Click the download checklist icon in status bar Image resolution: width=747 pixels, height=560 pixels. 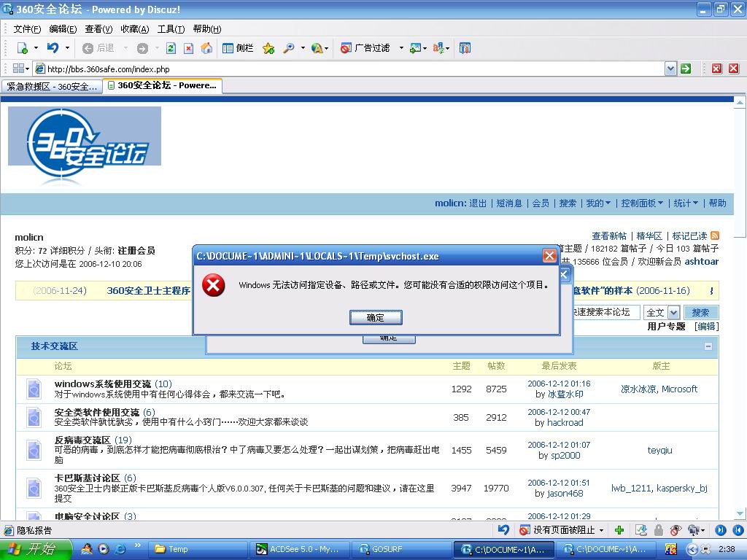642,530
